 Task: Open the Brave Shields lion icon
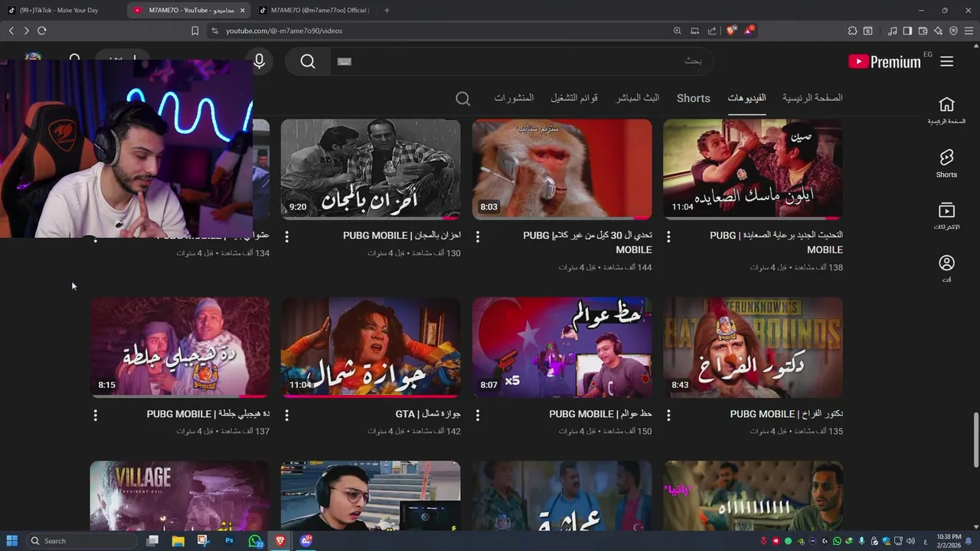click(x=731, y=31)
